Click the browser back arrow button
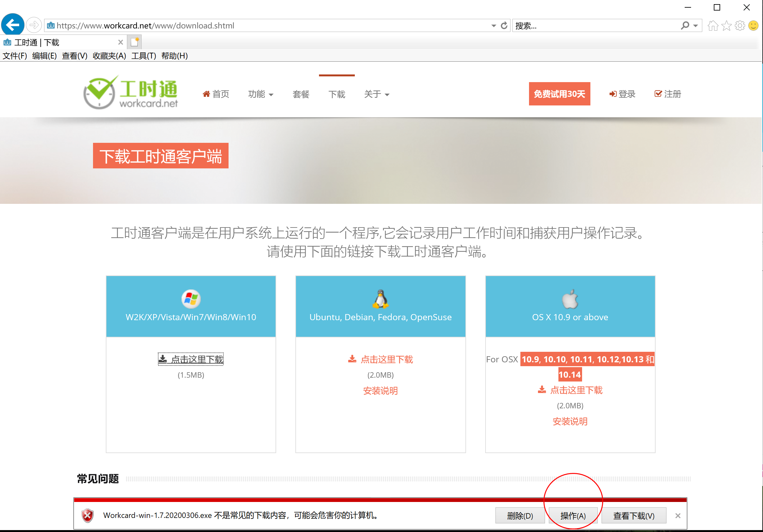This screenshot has width=763, height=532. (x=13, y=25)
